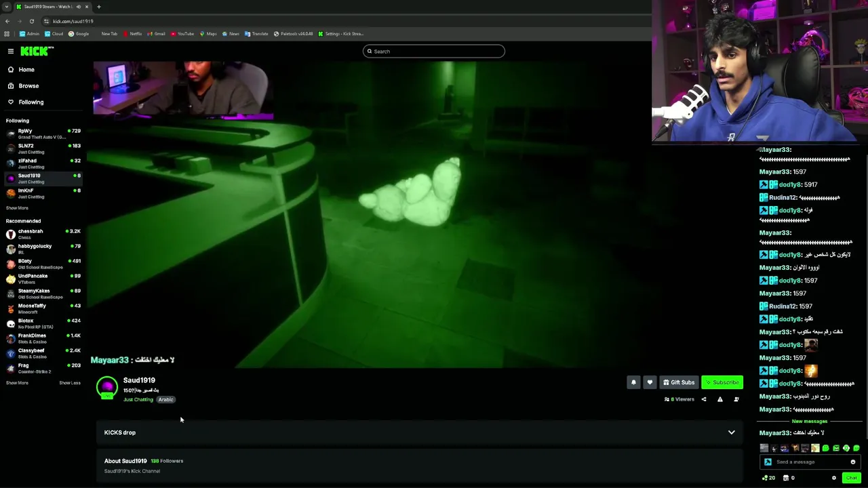868x488 pixels.
Task: Open FrankDimes recommended channel
Action: 42,338
